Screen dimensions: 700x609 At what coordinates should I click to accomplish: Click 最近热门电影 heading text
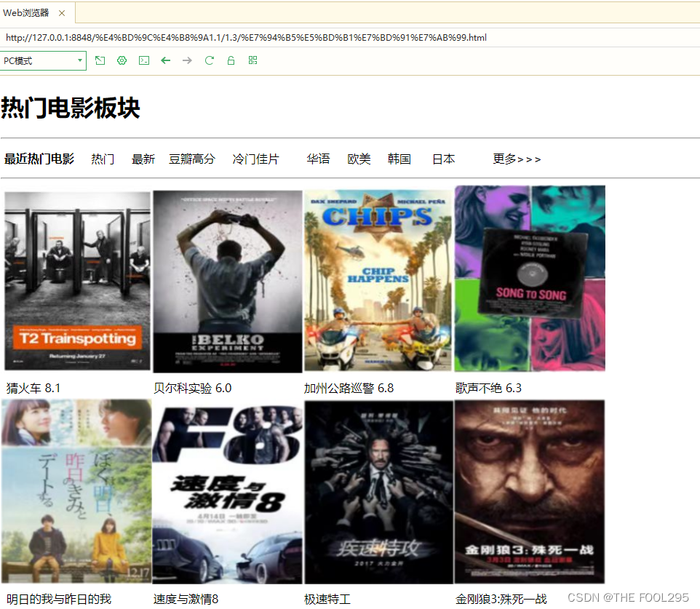[x=39, y=159]
